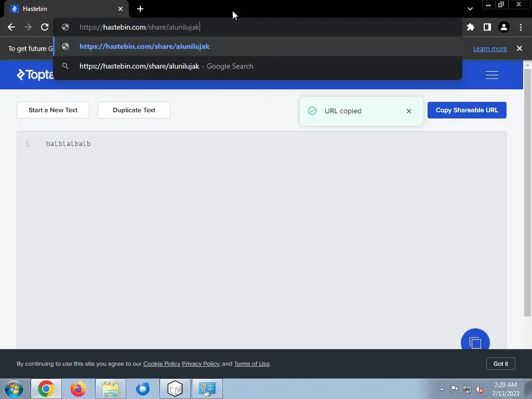Click the Toptal logo

[35, 75]
